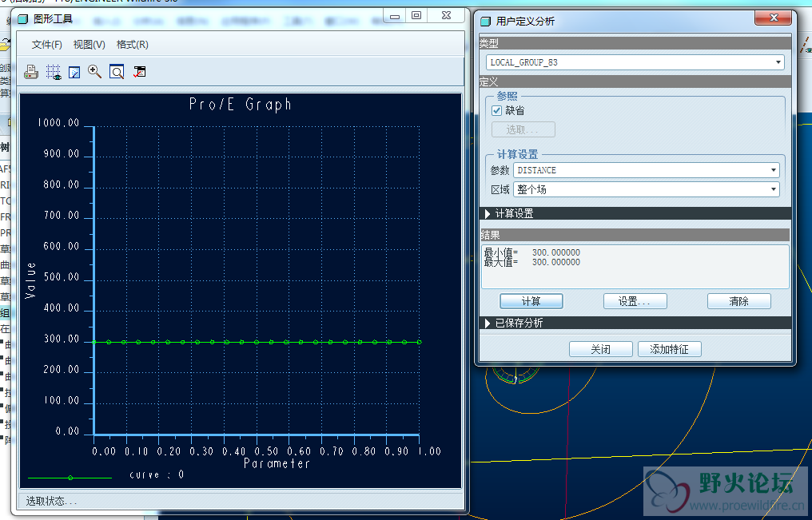Open the 视图(V) menu

coord(89,45)
